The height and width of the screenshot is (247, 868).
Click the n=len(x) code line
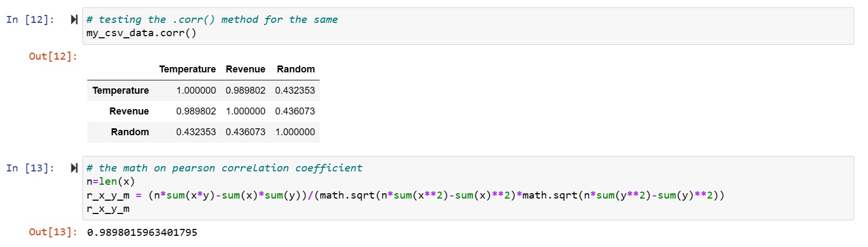pyautogui.click(x=111, y=182)
